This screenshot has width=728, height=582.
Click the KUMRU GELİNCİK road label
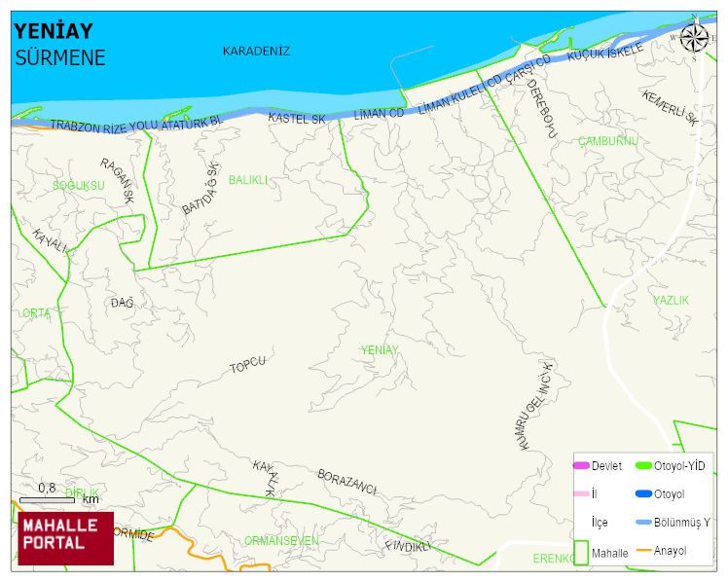pos(536,406)
